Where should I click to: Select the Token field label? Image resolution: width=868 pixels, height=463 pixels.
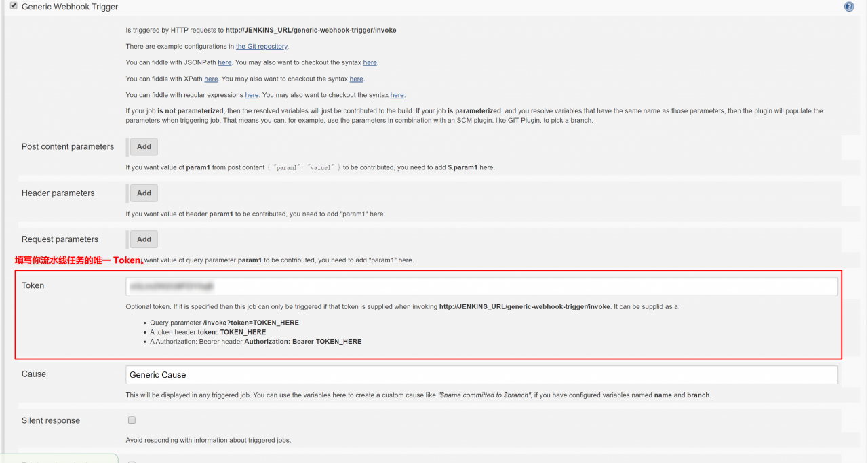(33, 286)
